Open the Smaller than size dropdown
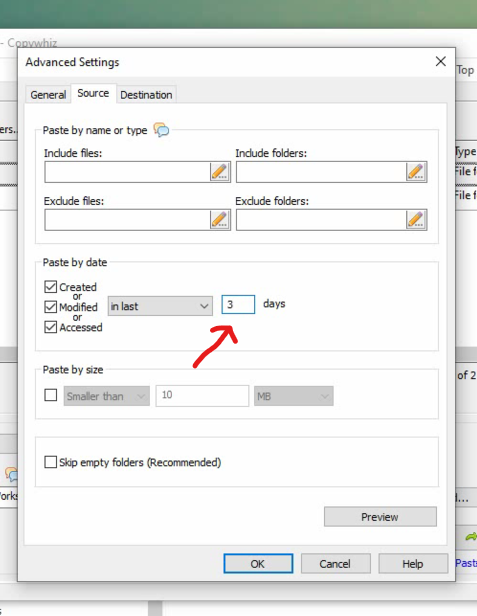Viewport: 477px width, 616px height. (106, 396)
